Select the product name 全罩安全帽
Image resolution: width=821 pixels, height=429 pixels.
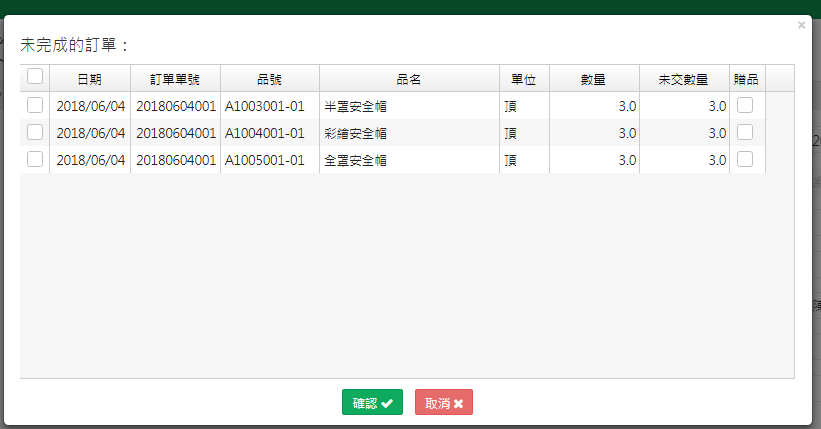[x=356, y=160]
